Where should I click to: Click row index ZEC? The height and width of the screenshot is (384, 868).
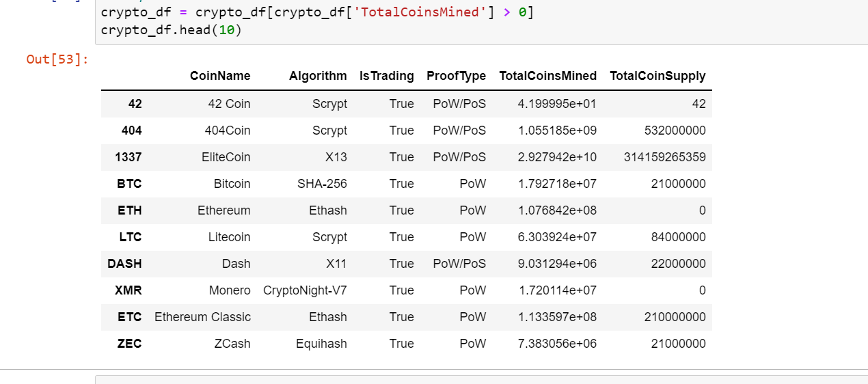click(x=129, y=344)
